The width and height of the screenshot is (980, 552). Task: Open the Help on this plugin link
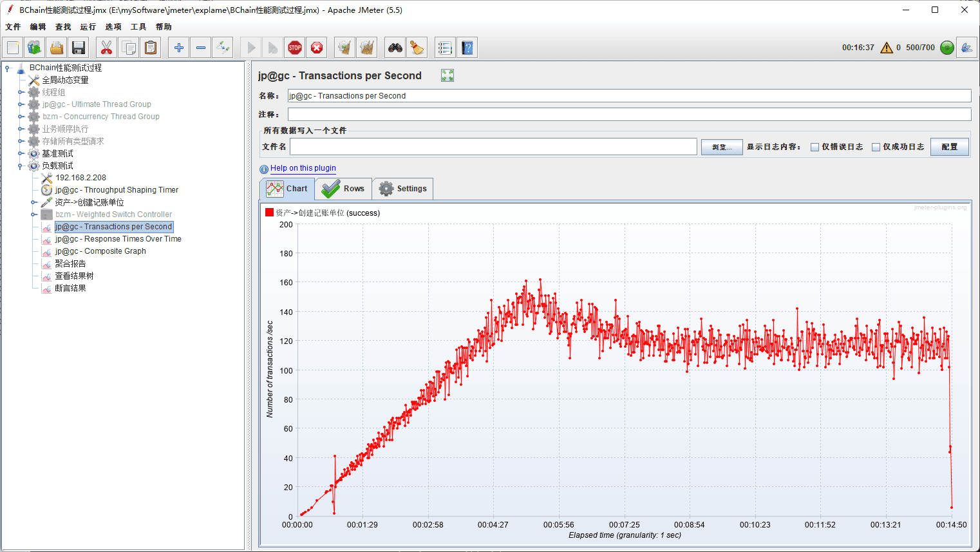click(303, 168)
